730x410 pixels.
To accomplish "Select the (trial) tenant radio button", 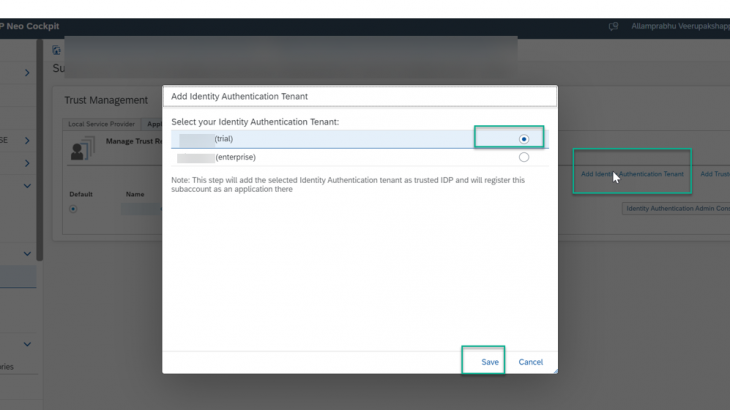I will 523,139.
